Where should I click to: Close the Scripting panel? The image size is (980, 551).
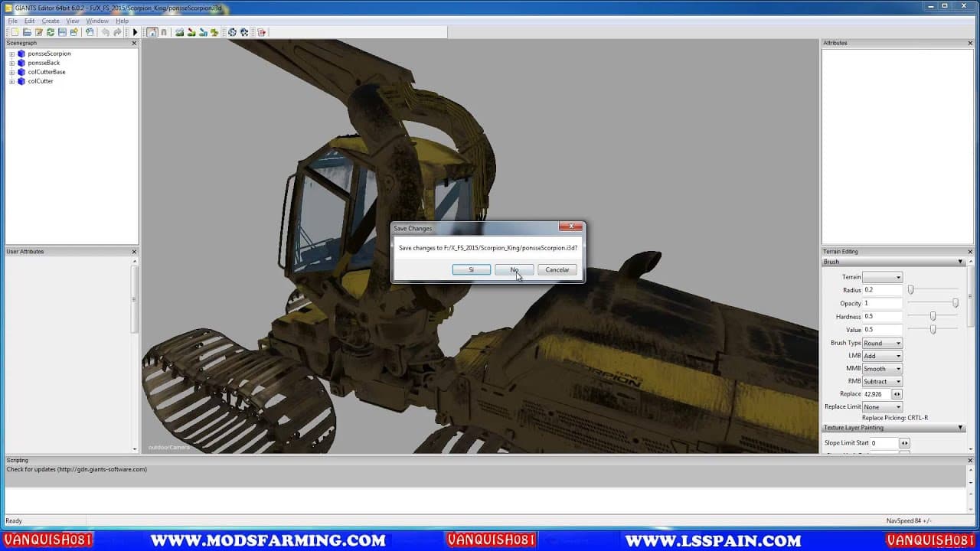970,460
